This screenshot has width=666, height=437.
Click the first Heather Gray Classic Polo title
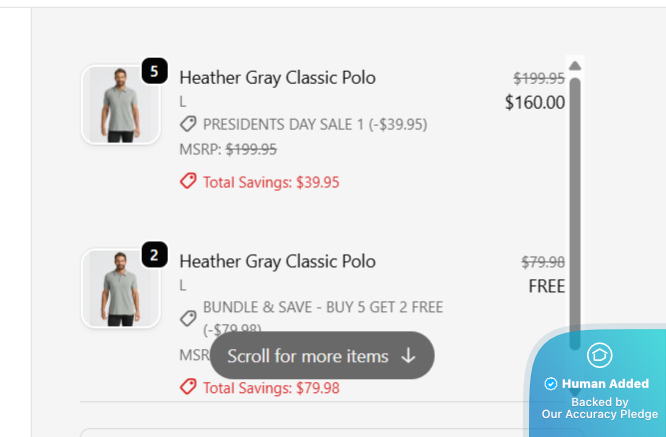[x=277, y=77]
